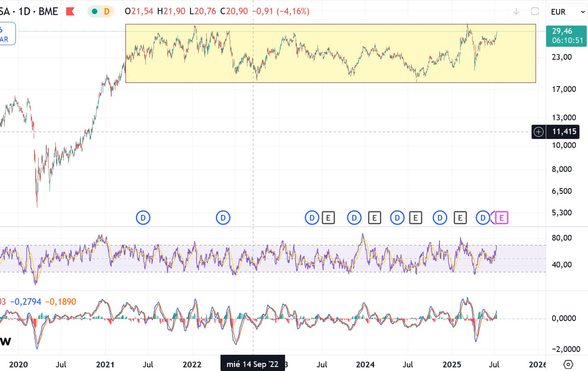This screenshot has width=588, height=371.
Task: Click the faded down-arrow icon above the chart
Action: 516,11
